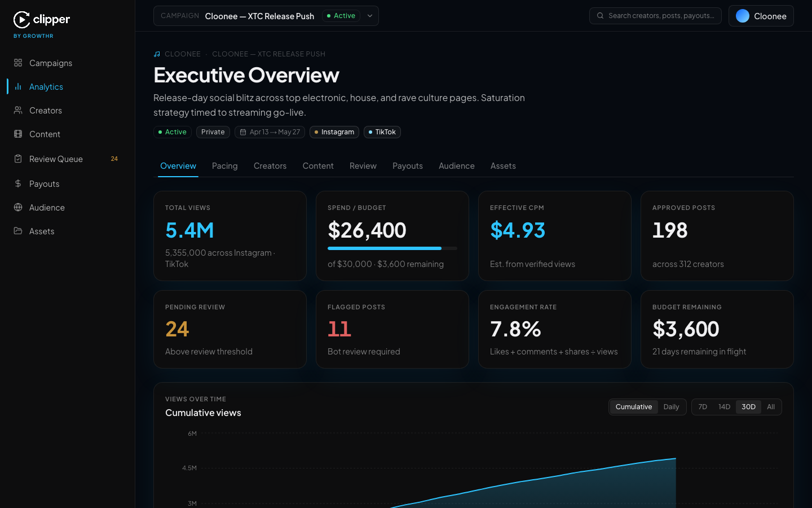This screenshot has height=508, width=812.
Task: Click the Apr 13 → May 27 date chip
Action: (x=270, y=132)
